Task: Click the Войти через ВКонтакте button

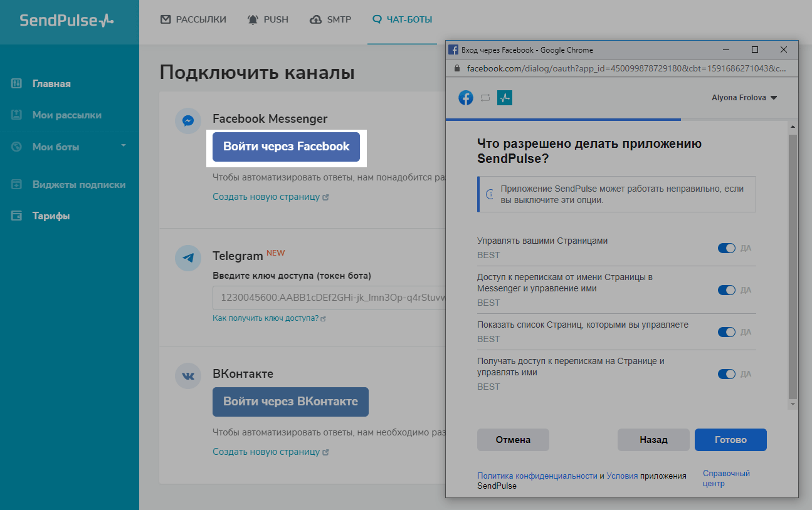Action: 290,402
